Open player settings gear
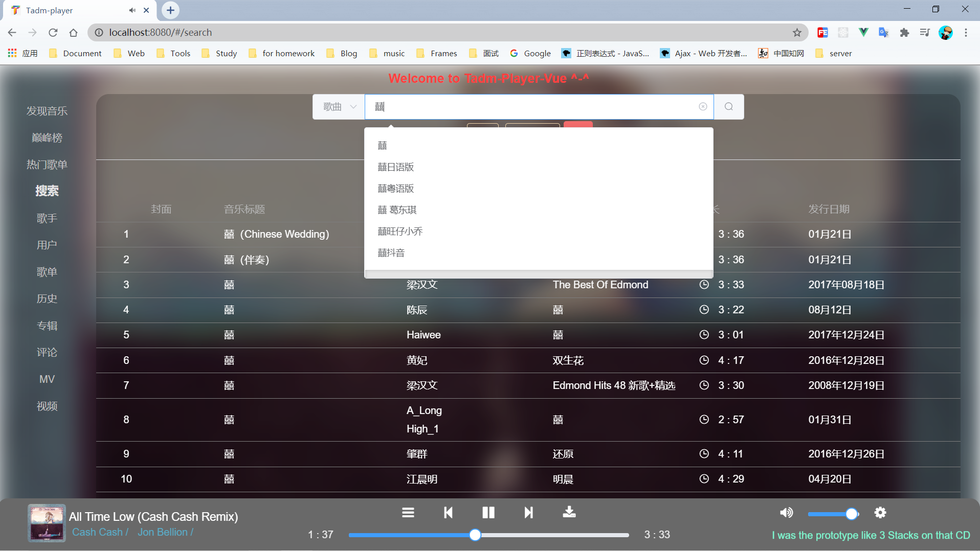980x551 pixels. [880, 513]
